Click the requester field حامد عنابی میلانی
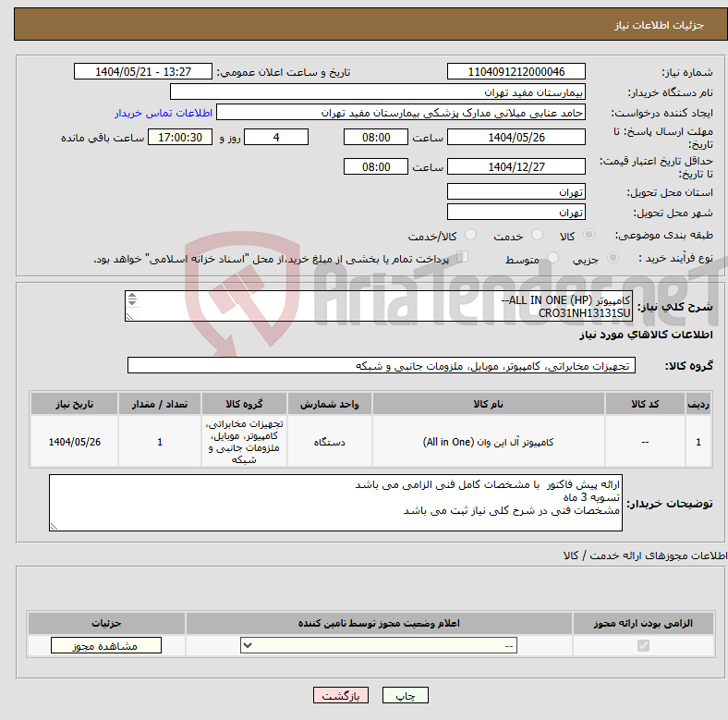This screenshot has width=728, height=720. coord(401,113)
